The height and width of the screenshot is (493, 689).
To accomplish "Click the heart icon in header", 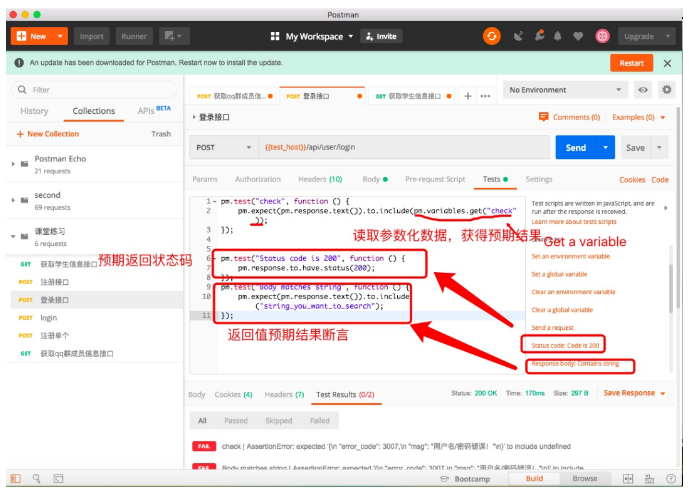I will pos(578,36).
